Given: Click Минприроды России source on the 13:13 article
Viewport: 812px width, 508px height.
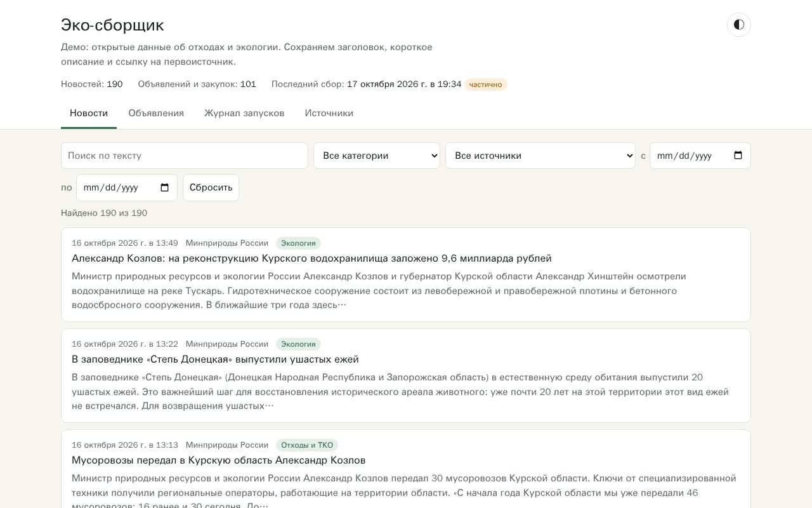Looking at the screenshot, I should (x=227, y=445).
